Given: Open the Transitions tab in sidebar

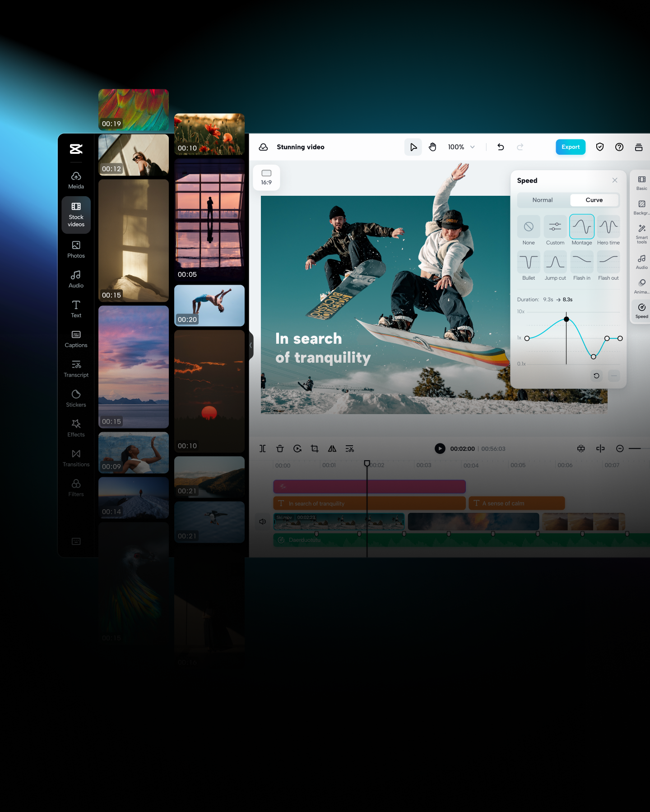Looking at the screenshot, I should click(x=76, y=457).
